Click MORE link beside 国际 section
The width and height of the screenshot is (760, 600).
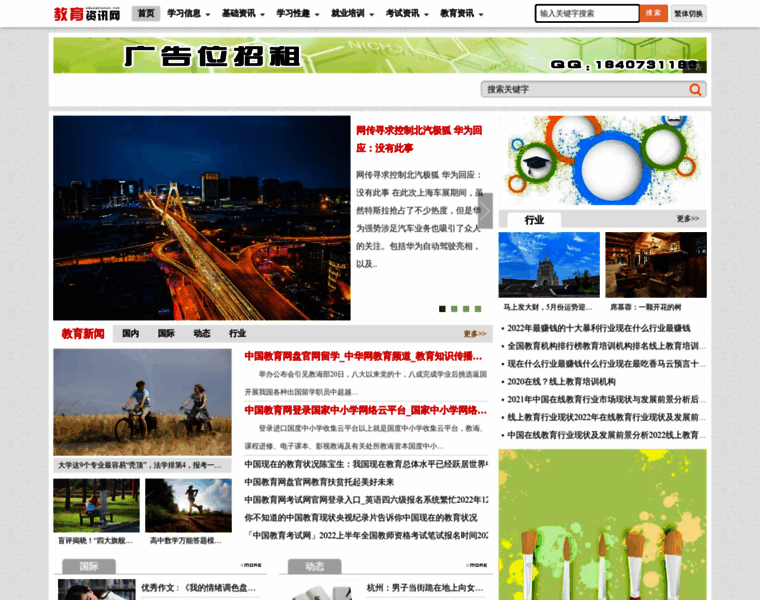point(251,565)
